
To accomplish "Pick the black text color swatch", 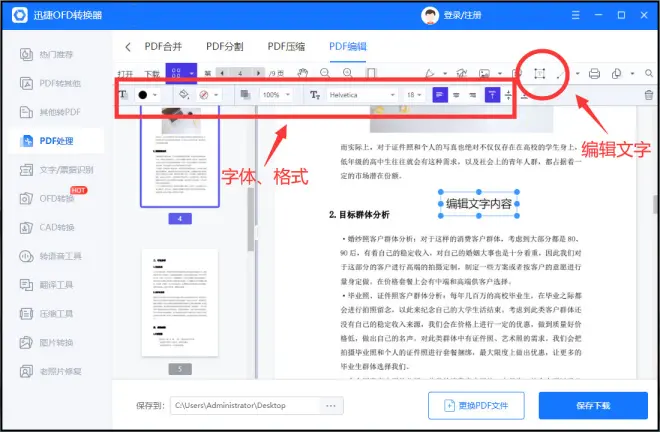I will tap(143, 95).
